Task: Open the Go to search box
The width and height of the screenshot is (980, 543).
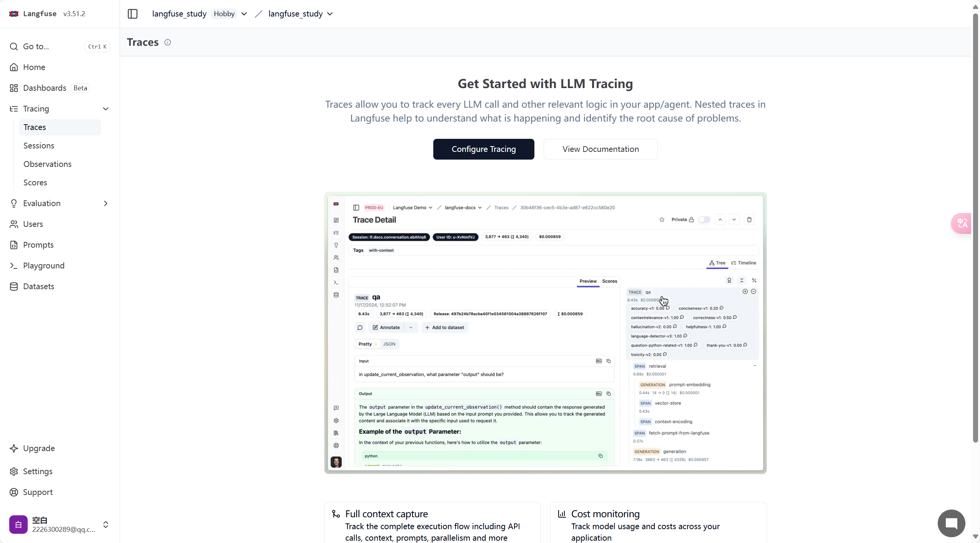Action: pyautogui.click(x=60, y=47)
